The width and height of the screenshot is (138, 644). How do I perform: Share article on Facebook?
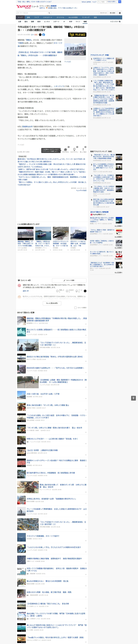coord(44,35)
